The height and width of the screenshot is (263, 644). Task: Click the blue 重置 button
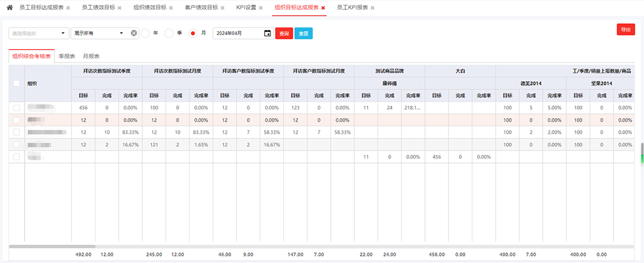click(303, 33)
